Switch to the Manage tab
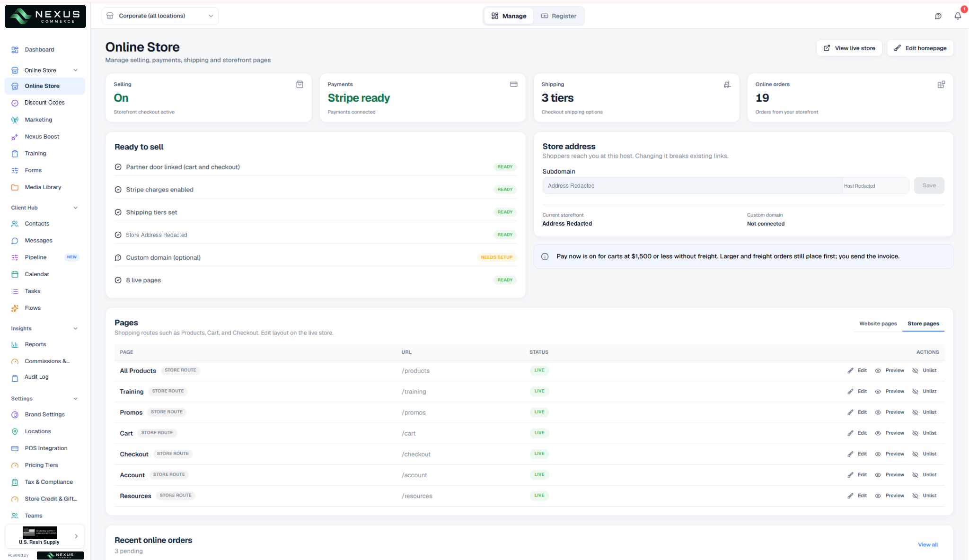 [x=509, y=16]
